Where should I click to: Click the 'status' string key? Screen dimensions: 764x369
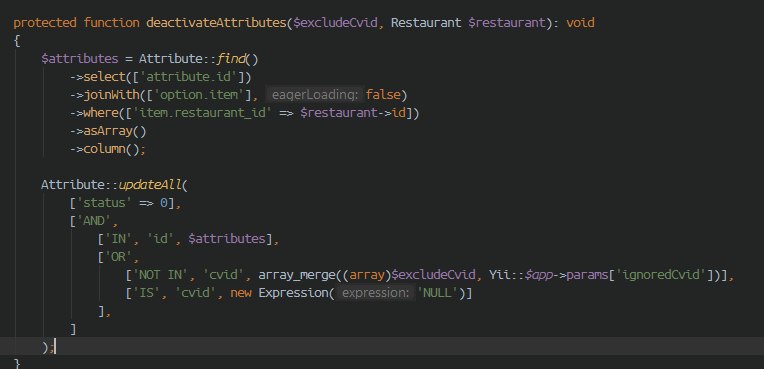tap(104, 203)
